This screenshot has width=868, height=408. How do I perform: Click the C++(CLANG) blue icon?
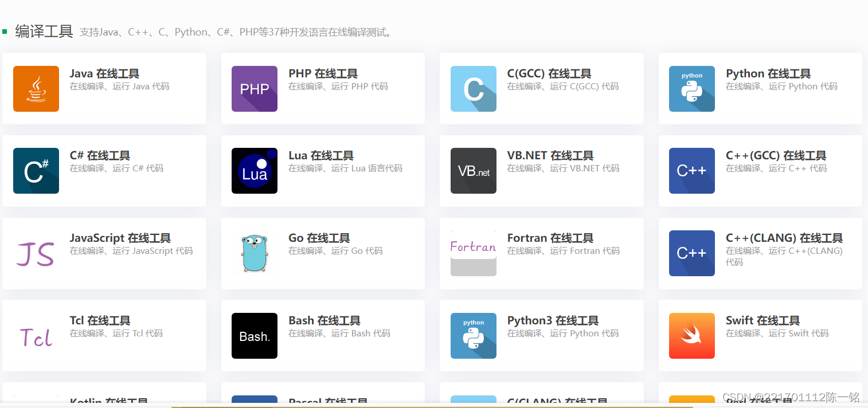692,253
